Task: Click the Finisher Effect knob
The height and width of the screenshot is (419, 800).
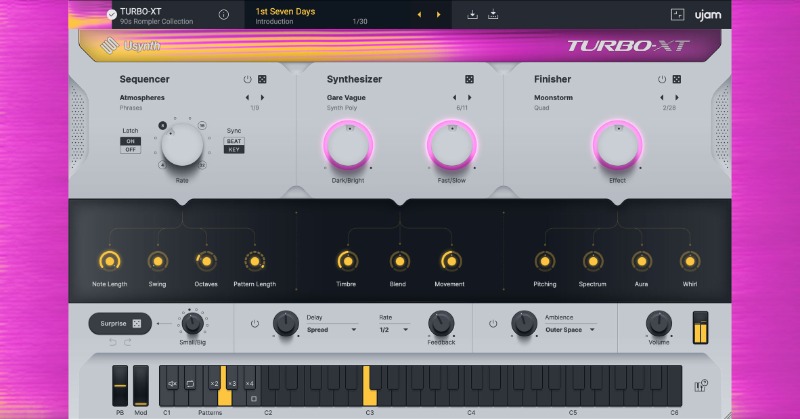Action: (617, 145)
